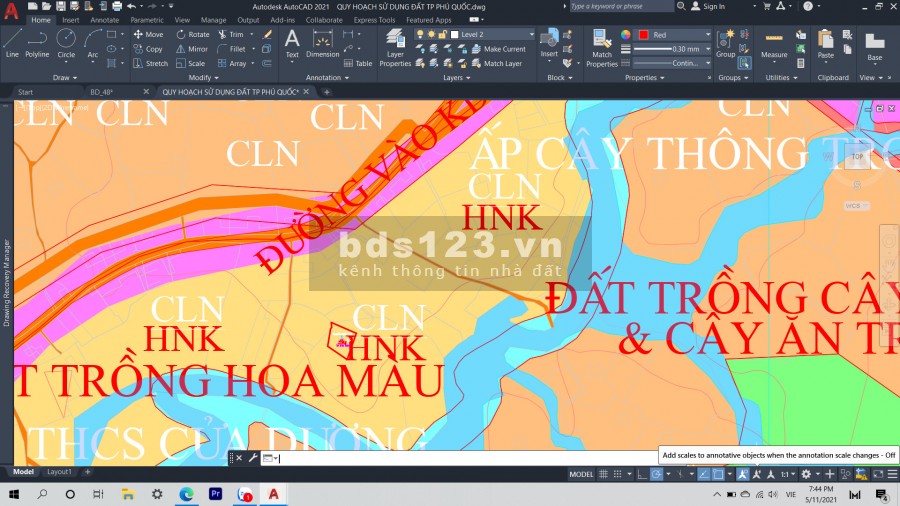Click the Fillet tool
The height and width of the screenshot is (506, 900).
(232, 49)
